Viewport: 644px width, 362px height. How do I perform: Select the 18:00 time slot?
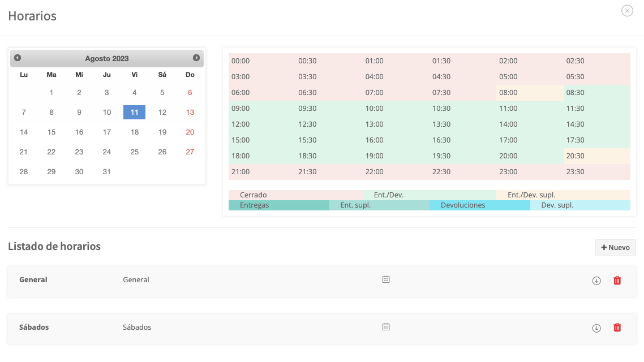[x=262, y=156]
